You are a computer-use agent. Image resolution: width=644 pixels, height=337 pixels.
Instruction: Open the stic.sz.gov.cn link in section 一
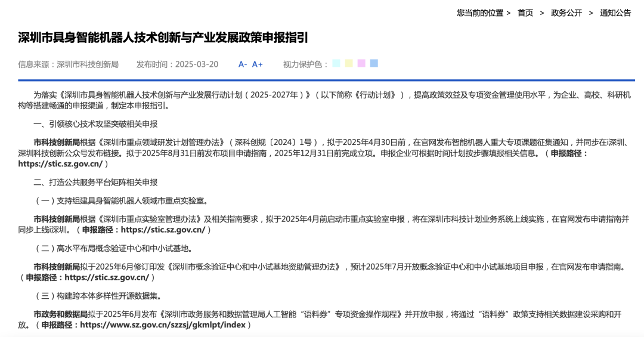(60, 164)
